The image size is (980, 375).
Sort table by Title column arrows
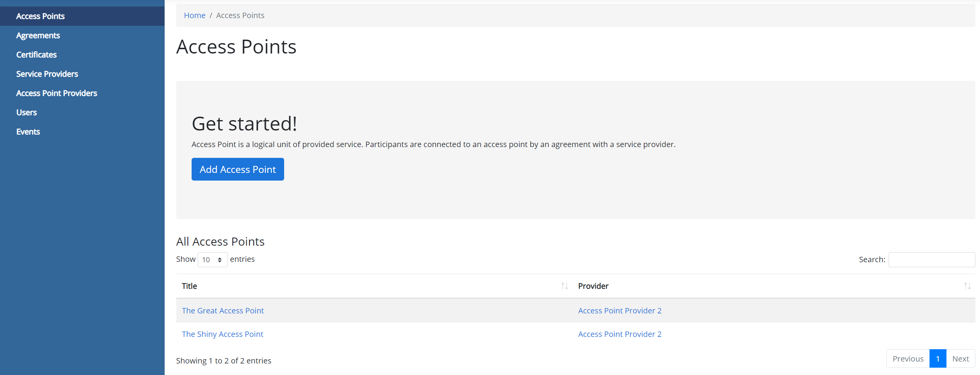[564, 286]
